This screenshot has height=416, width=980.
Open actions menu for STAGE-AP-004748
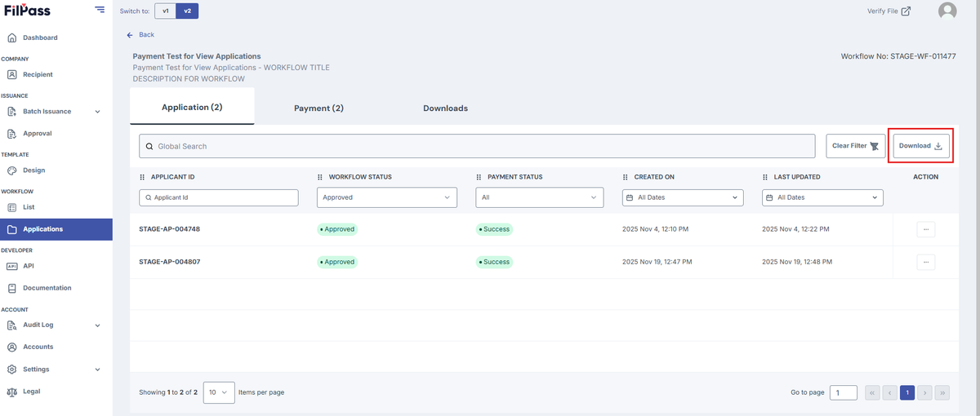925,229
